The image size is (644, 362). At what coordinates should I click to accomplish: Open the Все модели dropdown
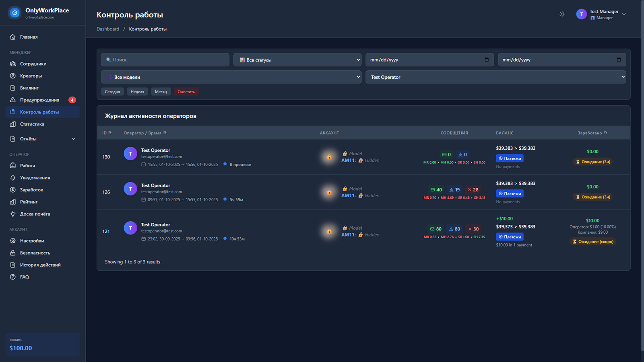click(231, 77)
